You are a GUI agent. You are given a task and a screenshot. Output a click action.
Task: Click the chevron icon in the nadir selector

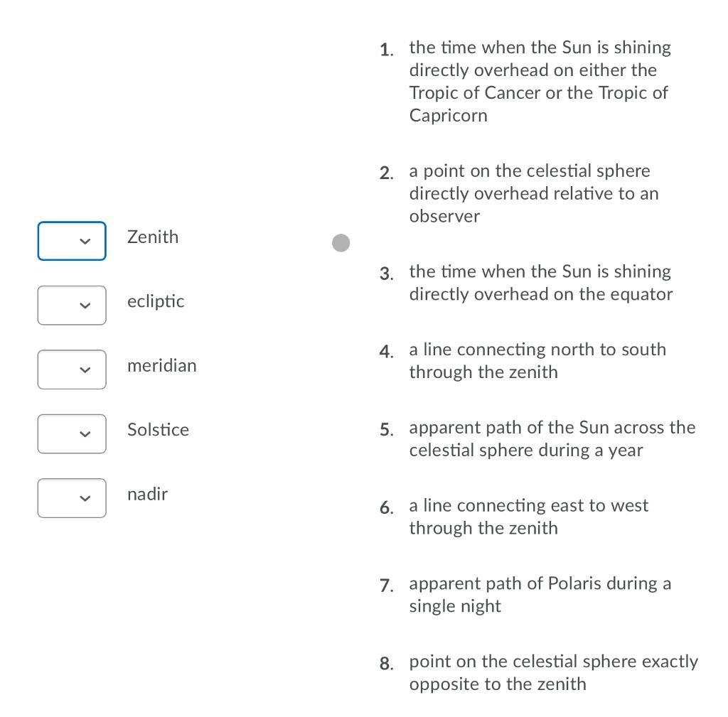[x=83, y=498]
